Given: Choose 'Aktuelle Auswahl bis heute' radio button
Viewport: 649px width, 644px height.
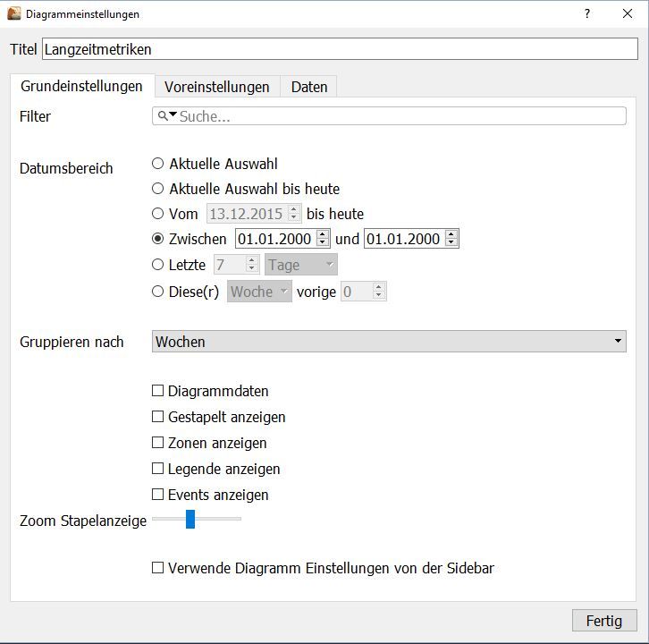Looking at the screenshot, I should [158, 189].
